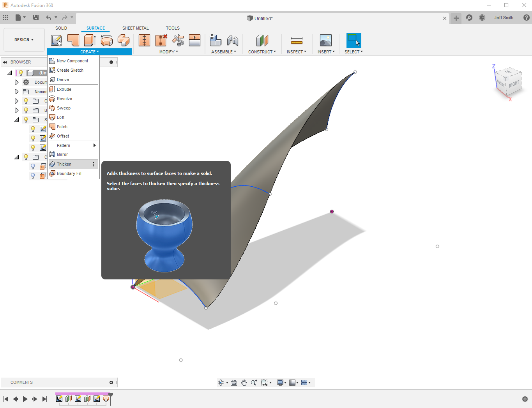Activate the Pan hand tool
This screenshot has height=408, width=532.
coord(244,383)
